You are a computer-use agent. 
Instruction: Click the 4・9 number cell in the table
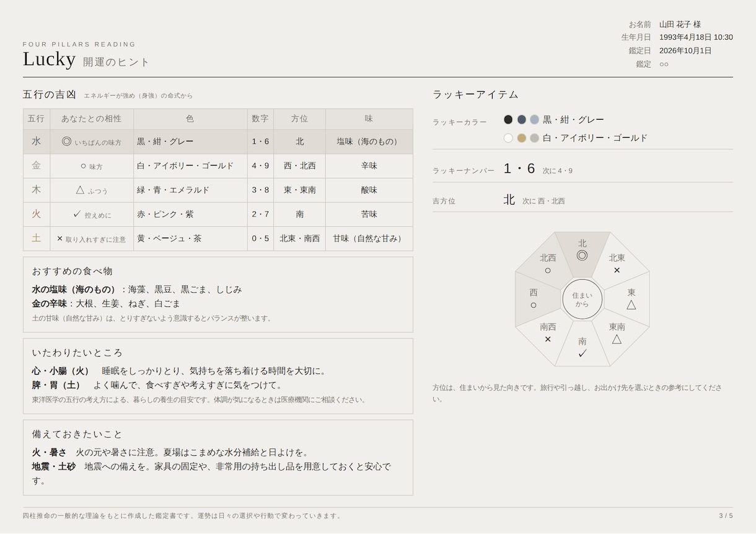tap(260, 166)
